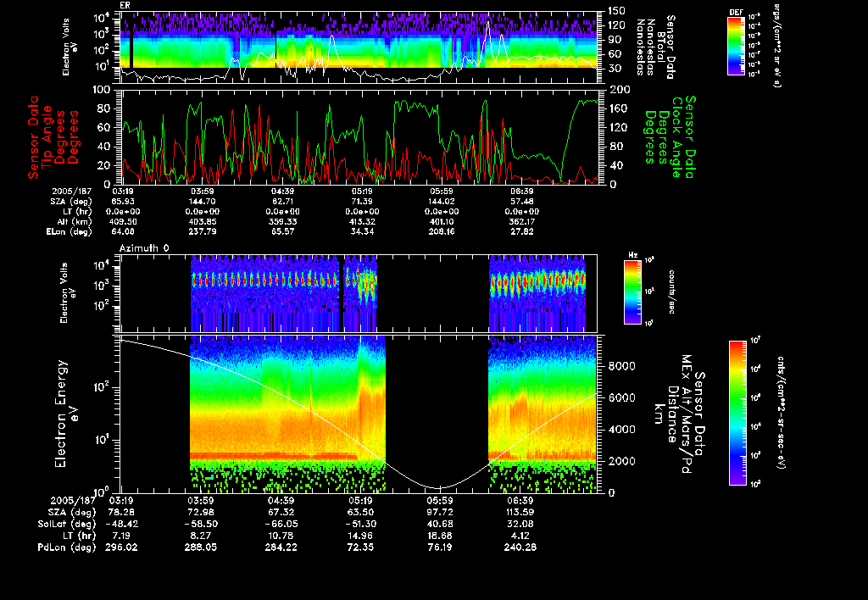Click LT value 18.68
The width and height of the screenshot is (868, 600).
[x=440, y=536]
